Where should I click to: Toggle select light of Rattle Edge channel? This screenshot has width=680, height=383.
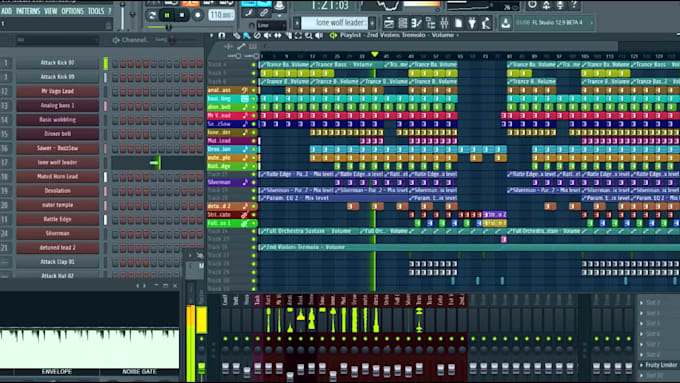pyautogui.click(x=105, y=219)
